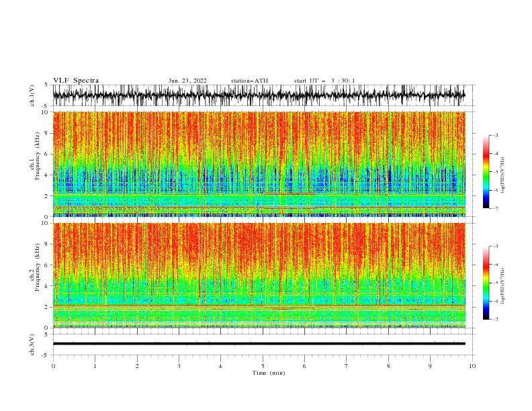The height and width of the screenshot is (411, 532).
Task: Click the color bar beside ch.1 spectrogram
Action: (486, 172)
